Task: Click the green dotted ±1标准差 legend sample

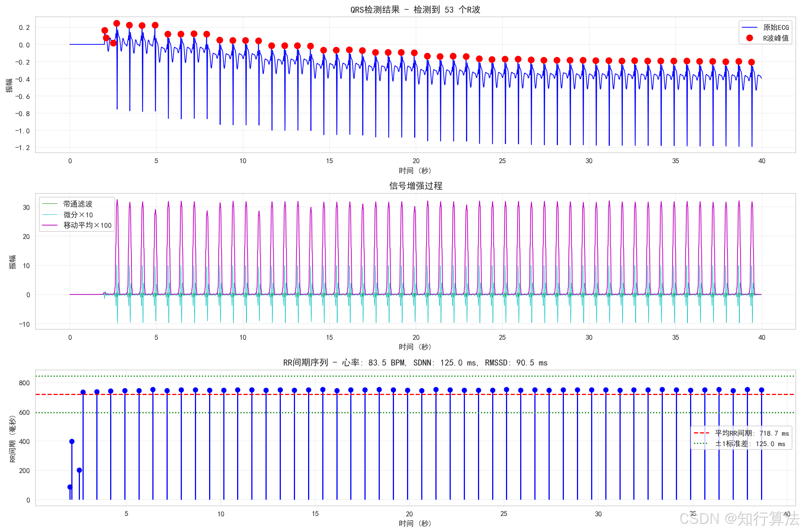Action: [x=701, y=444]
